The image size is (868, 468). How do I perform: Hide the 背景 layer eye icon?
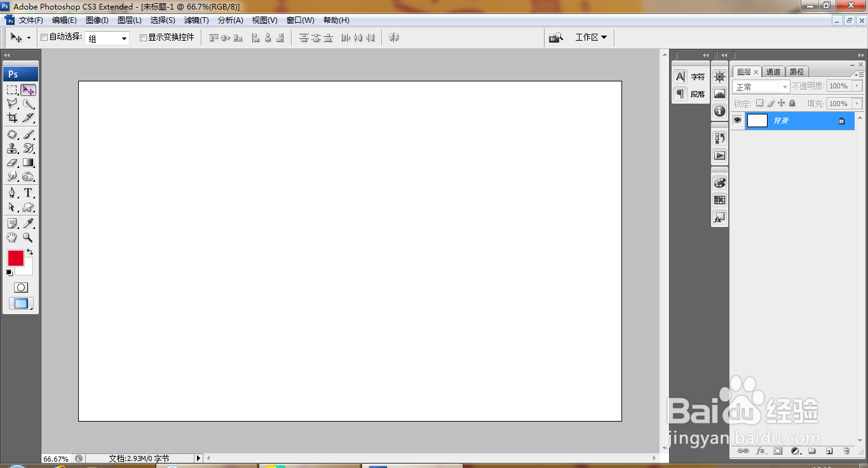(737, 120)
